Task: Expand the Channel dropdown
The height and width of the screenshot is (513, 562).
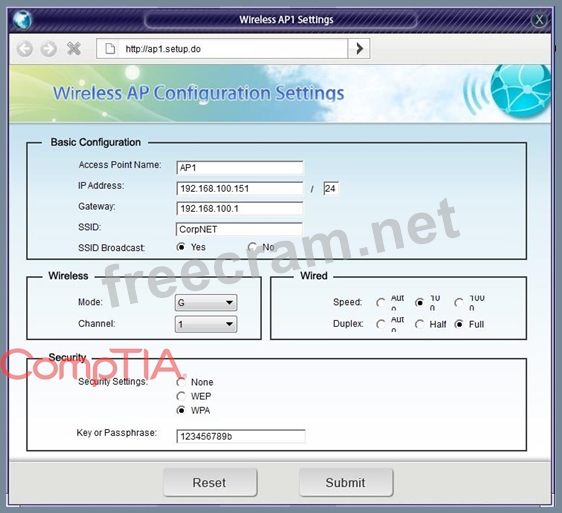Action: tap(206, 324)
